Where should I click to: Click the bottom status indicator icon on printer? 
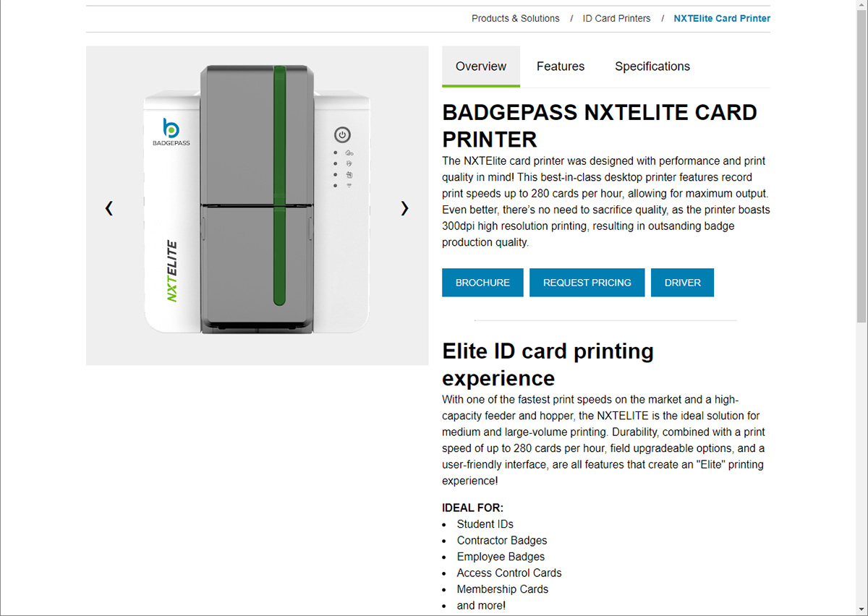click(349, 186)
